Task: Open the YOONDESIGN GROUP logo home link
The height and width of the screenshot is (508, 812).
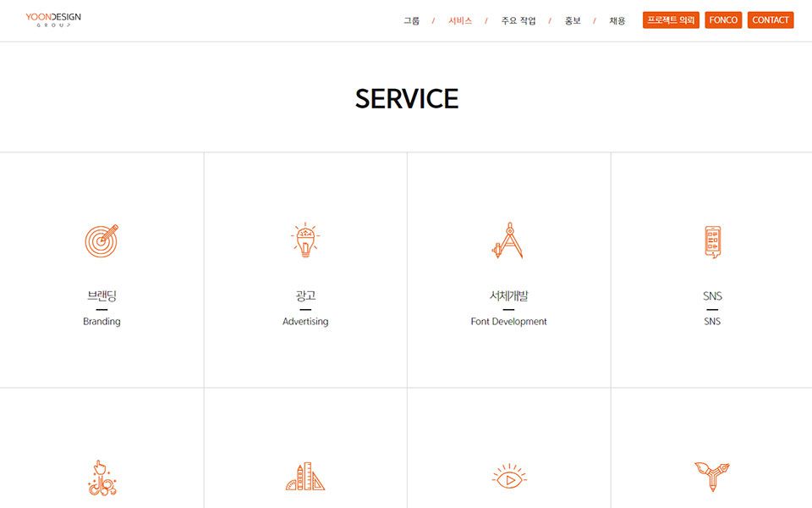Action: (x=53, y=20)
